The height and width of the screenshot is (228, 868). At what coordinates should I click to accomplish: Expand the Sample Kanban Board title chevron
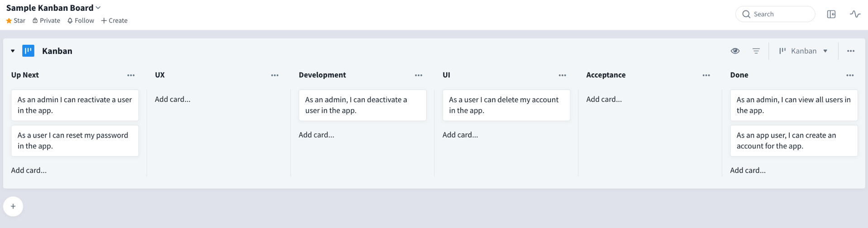click(98, 8)
